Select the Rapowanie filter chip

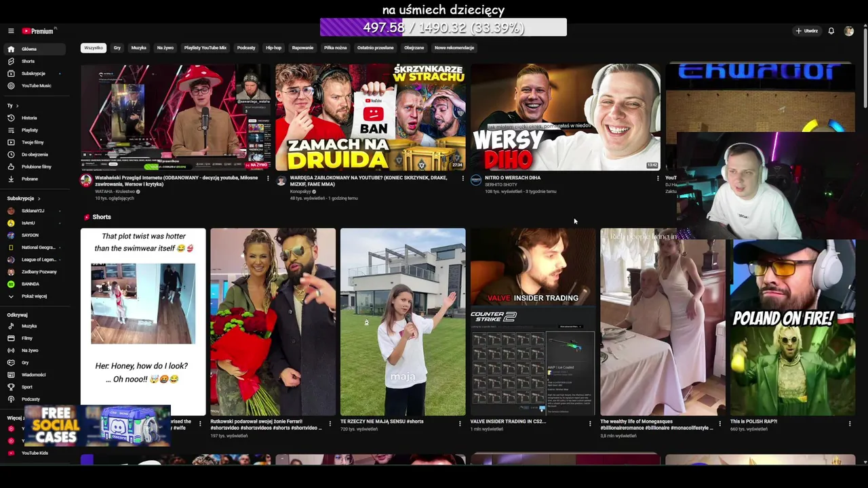pyautogui.click(x=302, y=48)
